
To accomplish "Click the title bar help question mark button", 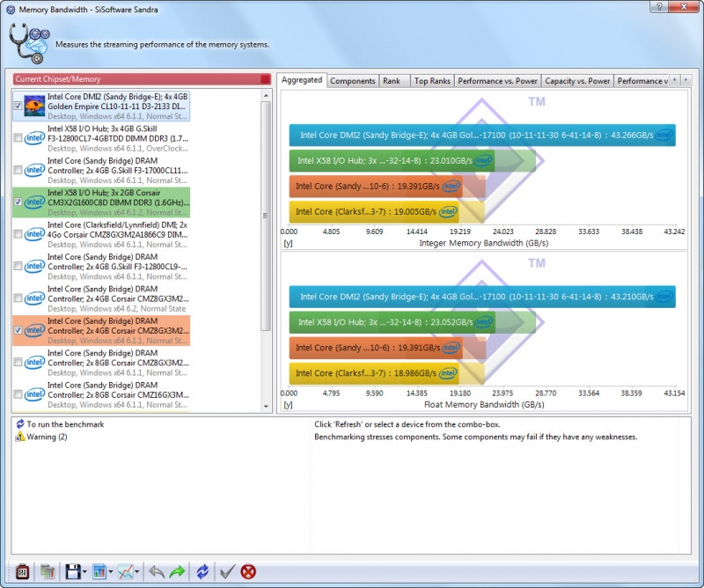I will 658,6.
